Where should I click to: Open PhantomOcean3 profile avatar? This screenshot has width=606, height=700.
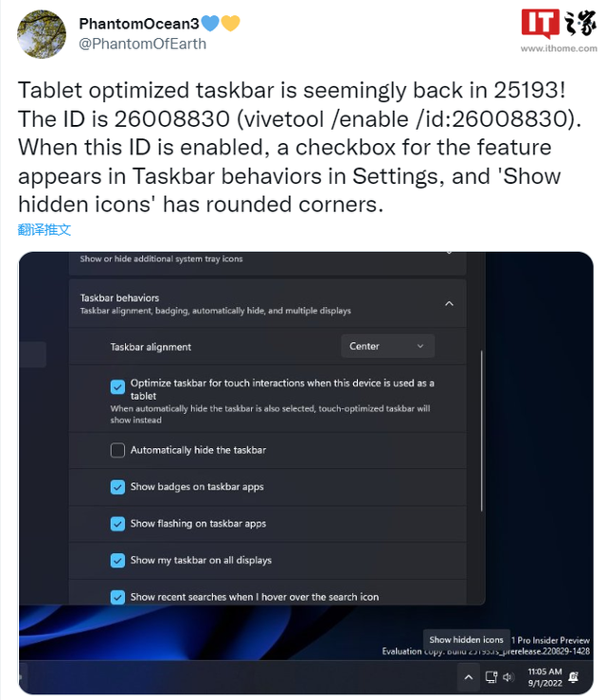coord(42,34)
